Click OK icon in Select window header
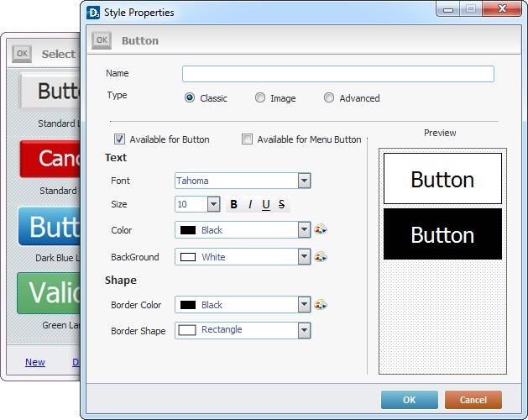528x420 pixels. pos(22,54)
